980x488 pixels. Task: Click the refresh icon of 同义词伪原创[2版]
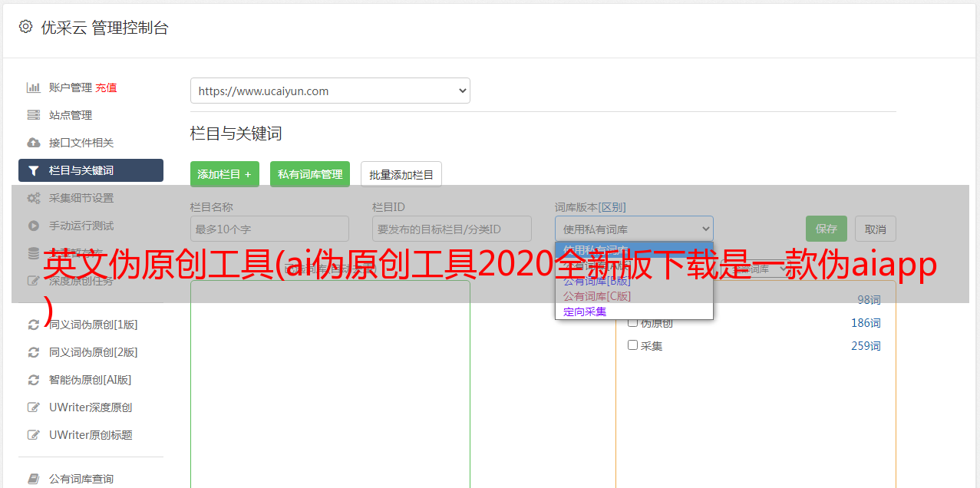tap(34, 352)
